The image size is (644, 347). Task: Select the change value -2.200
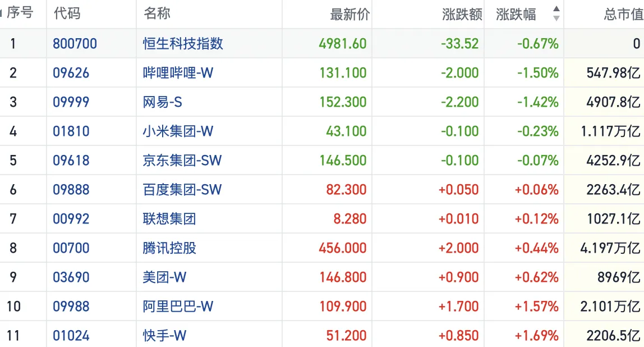pos(460,102)
